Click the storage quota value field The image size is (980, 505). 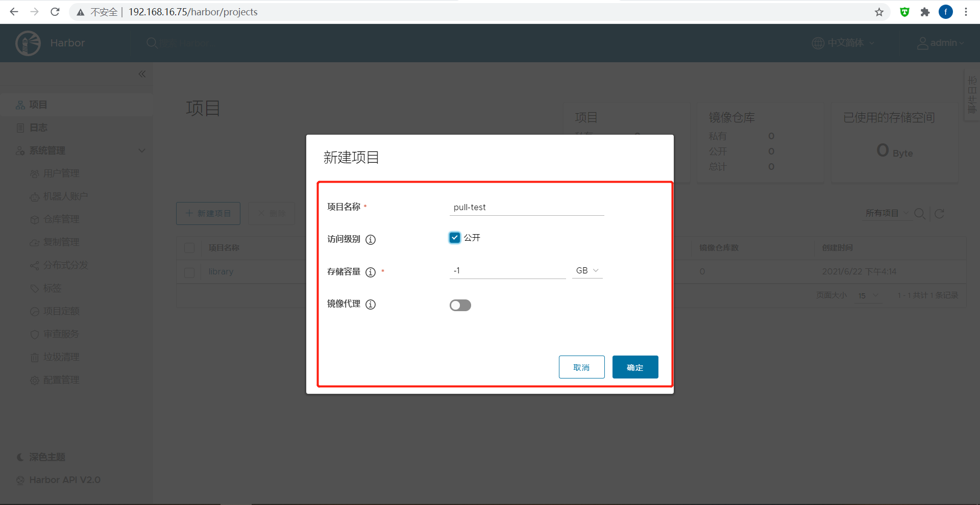tap(507, 270)
